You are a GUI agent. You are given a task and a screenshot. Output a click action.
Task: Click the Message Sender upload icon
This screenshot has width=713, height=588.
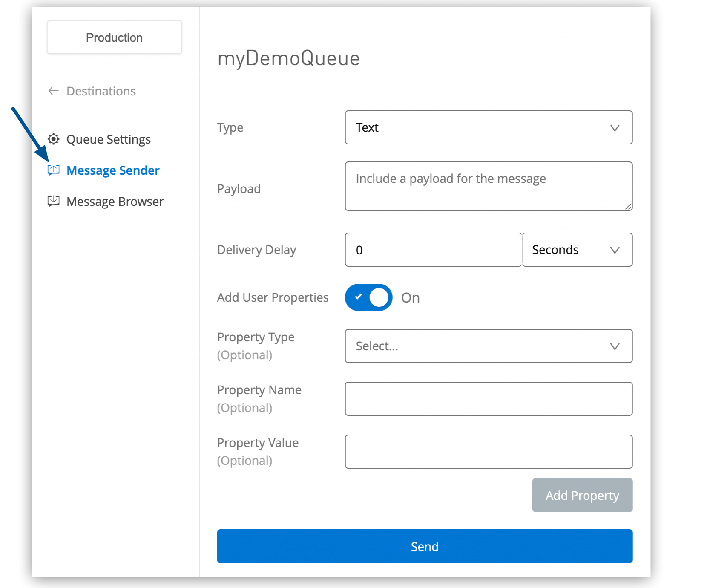pos(54,170)
